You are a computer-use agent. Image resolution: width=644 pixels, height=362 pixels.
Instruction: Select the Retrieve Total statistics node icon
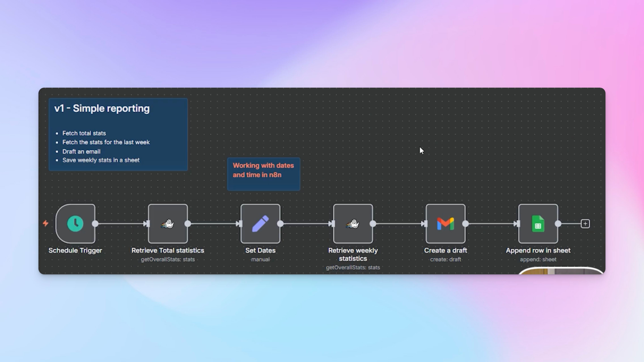coord(168,224)
